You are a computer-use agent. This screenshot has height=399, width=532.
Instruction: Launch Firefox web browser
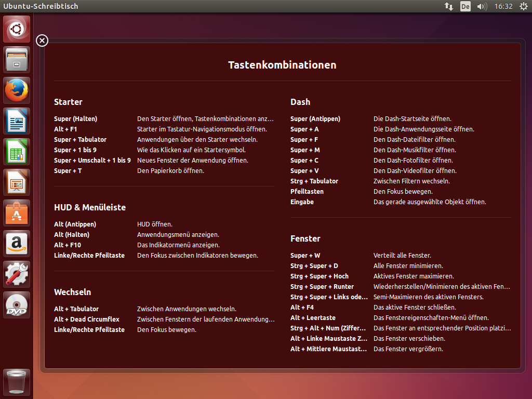17,90
